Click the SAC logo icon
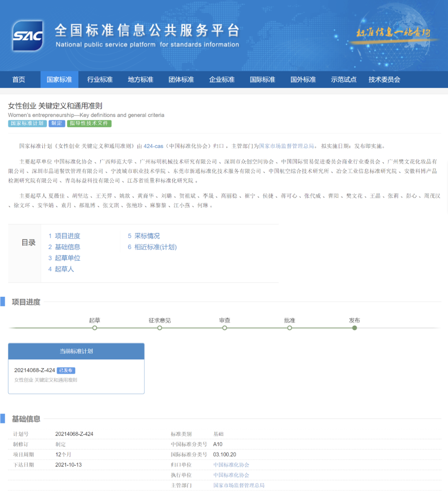Viewport: 448px width, 494px height. (x=28, y=36)
